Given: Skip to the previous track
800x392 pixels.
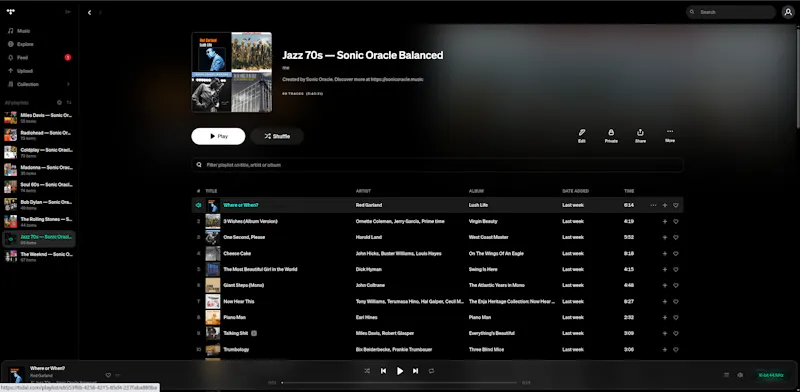Looking at the screenshot, I should tap(383, 371).
